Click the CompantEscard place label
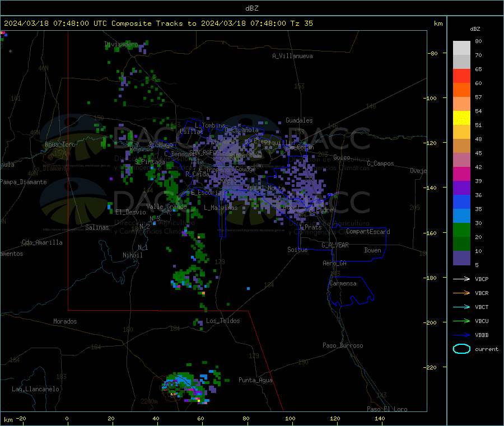 368,232
